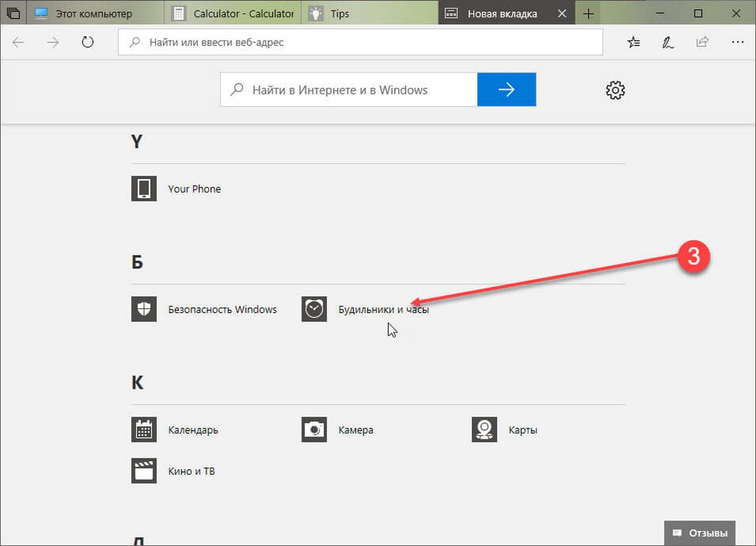This screenshot has width=756, height=546.
Task: Launch the Calendar app icon
Action: coord(144,430)
